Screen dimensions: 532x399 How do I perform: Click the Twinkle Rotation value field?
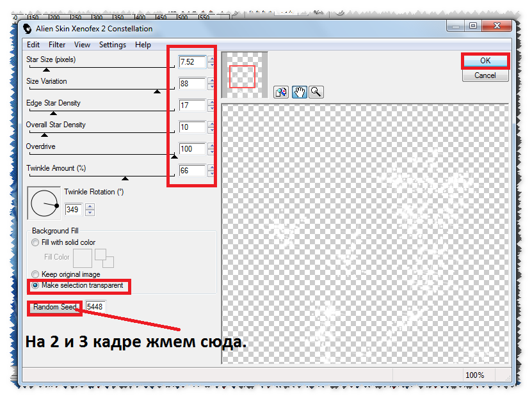pos(74,210)
